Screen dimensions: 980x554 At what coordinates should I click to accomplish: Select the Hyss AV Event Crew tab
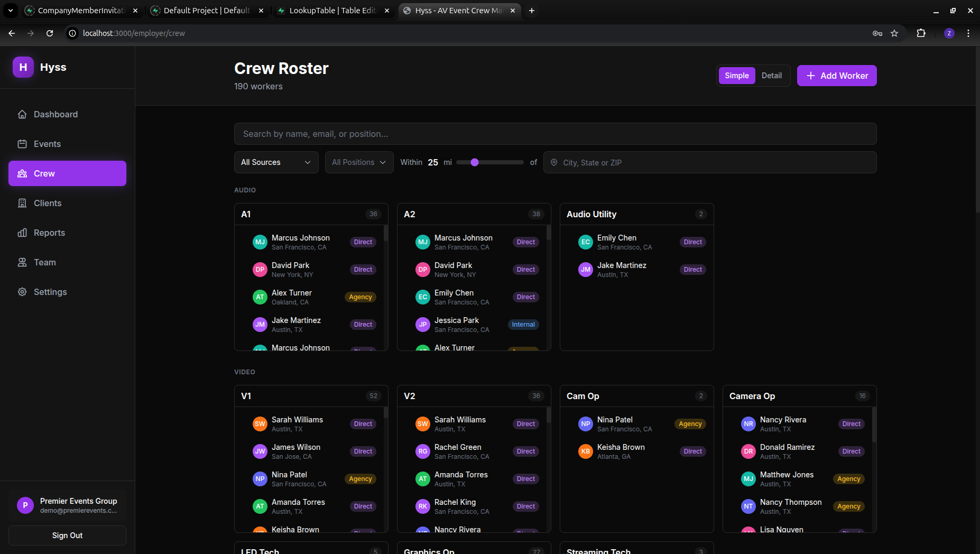tap(459, 11)
